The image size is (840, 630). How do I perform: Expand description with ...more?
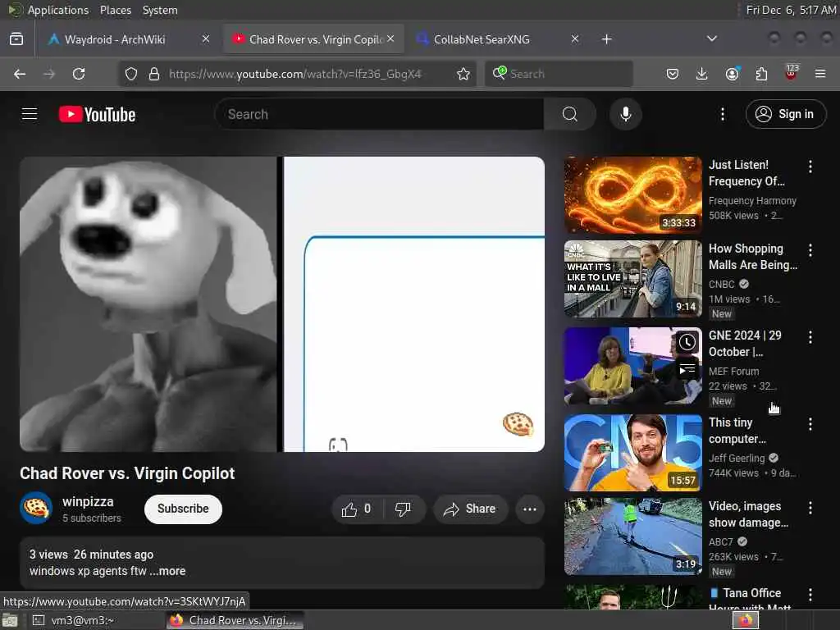[167, 571]
